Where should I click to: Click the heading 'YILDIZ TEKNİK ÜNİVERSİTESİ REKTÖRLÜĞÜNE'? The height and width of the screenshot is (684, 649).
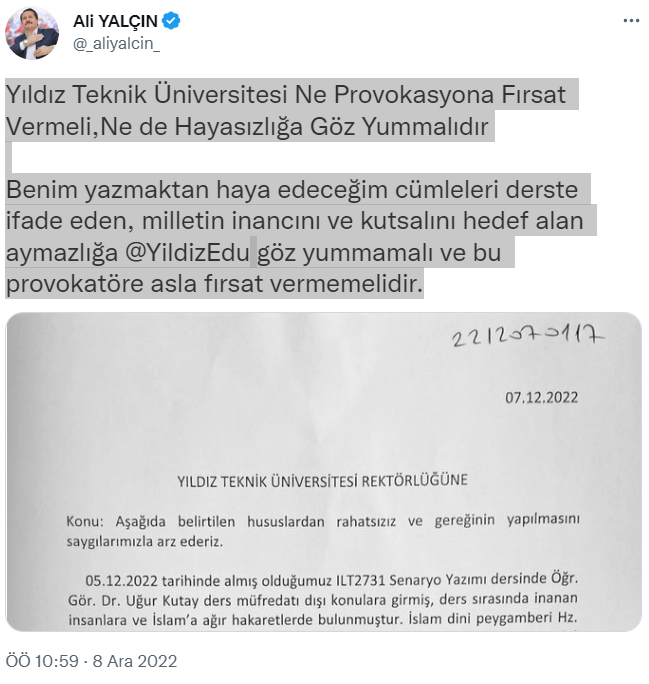coord(322,481)
